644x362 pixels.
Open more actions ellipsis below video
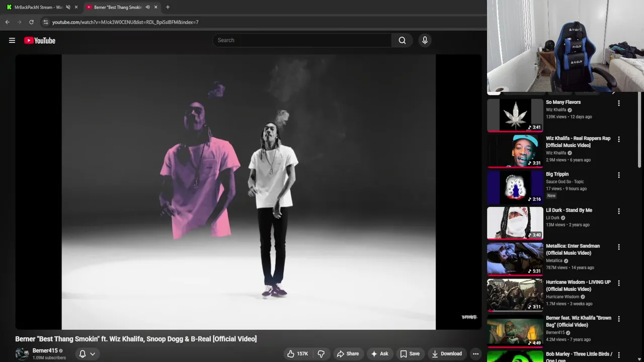475,353
